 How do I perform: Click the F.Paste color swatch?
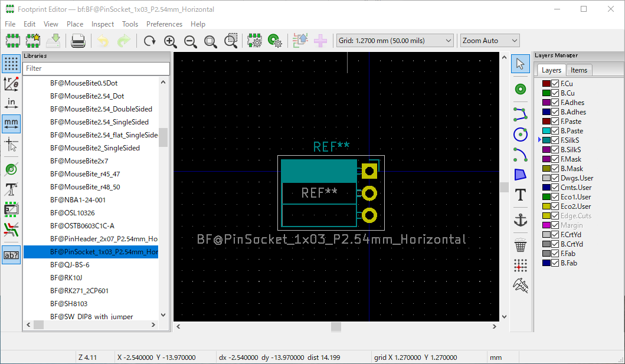546,122
